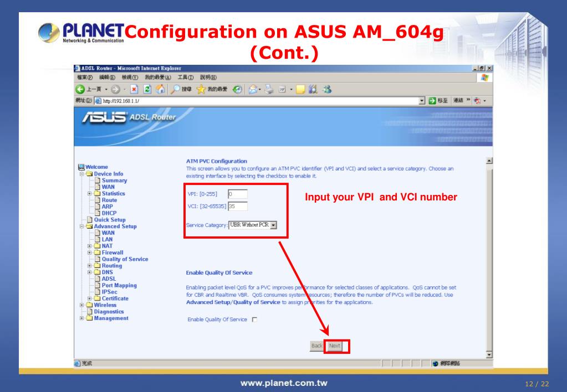567x392 pixels.
Task: Click the Internet zone globe in status bar
Action: tap(436, 363)
